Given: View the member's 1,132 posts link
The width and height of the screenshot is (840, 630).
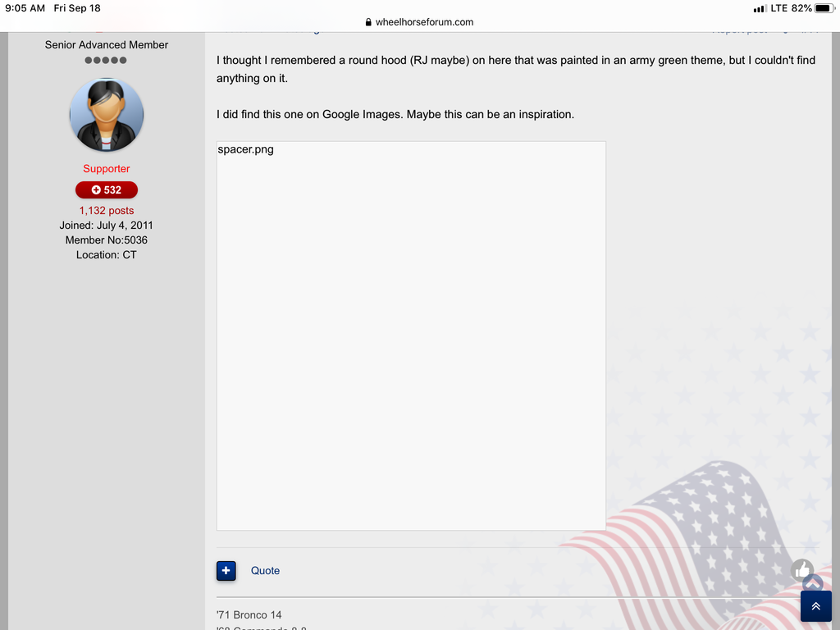Looking at the screenshot, I should click(x=107, y=211).
